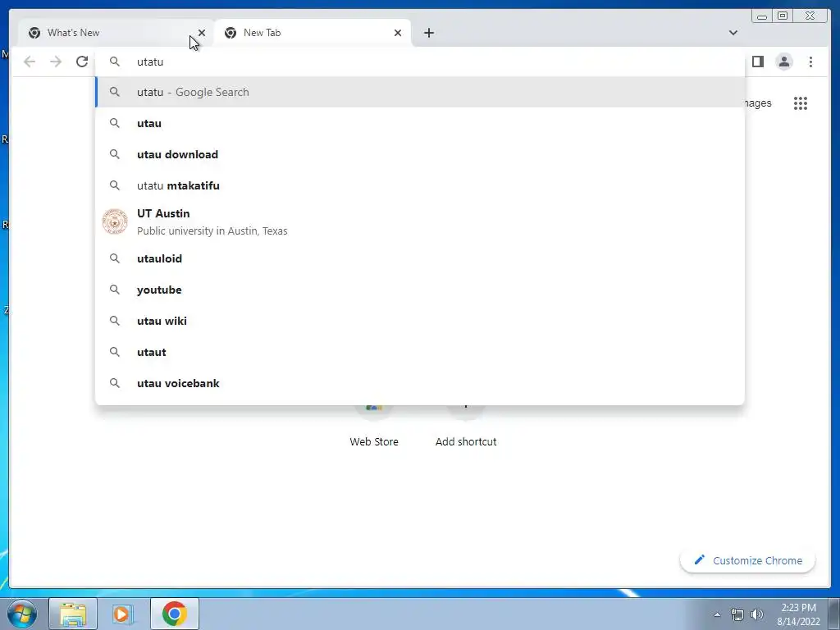Pick the 'utau download' suggestion
Screen dimensions: 840x630
pyautogui.click(x=419, y=154)
